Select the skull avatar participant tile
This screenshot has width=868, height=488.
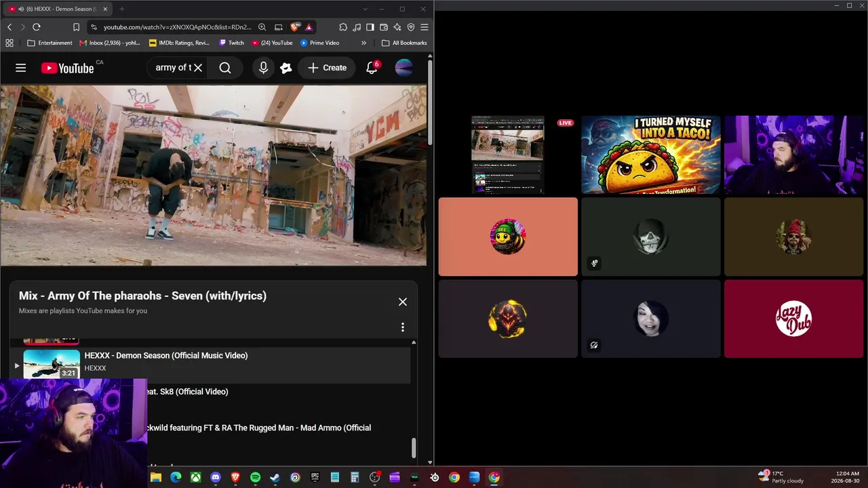(x=651, y=237)
